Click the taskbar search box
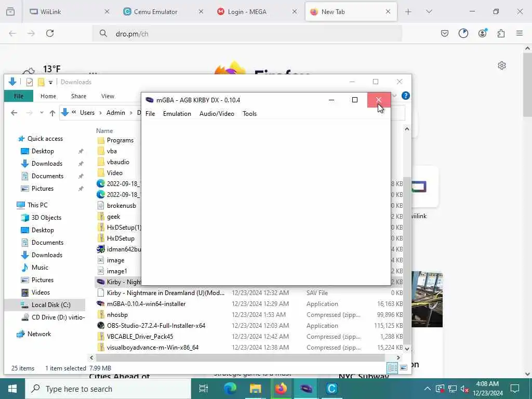 [108, 389]
